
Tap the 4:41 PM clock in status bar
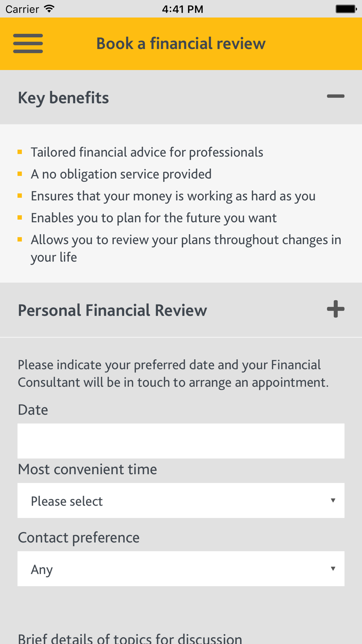point(183,9)
